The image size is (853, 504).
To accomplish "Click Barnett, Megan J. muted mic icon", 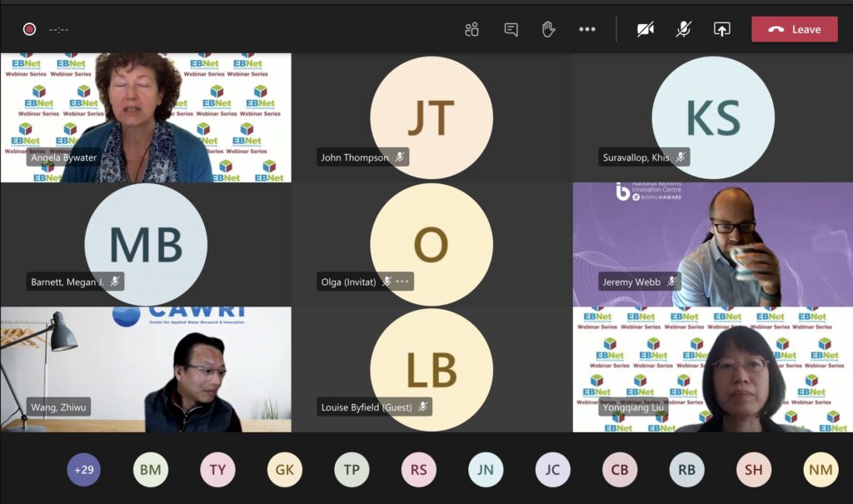I will (115, 282).
